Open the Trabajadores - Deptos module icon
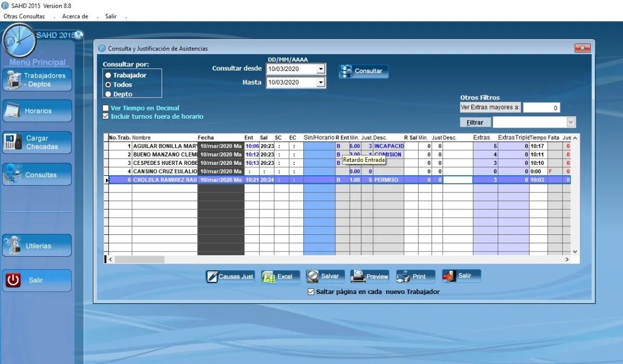The width and height of the screenshot is (623, 364). (16, 79)
